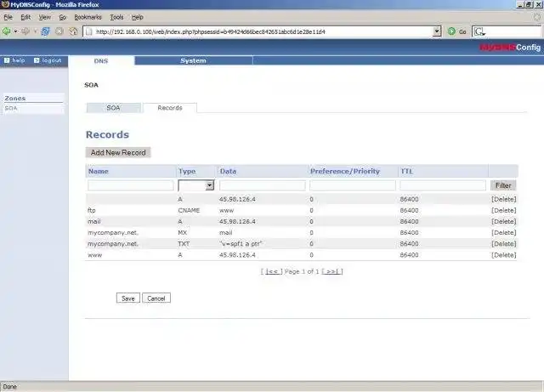The image size is (544, 392).
Task: Click the Data filter input field
Action: coord(263,185)
